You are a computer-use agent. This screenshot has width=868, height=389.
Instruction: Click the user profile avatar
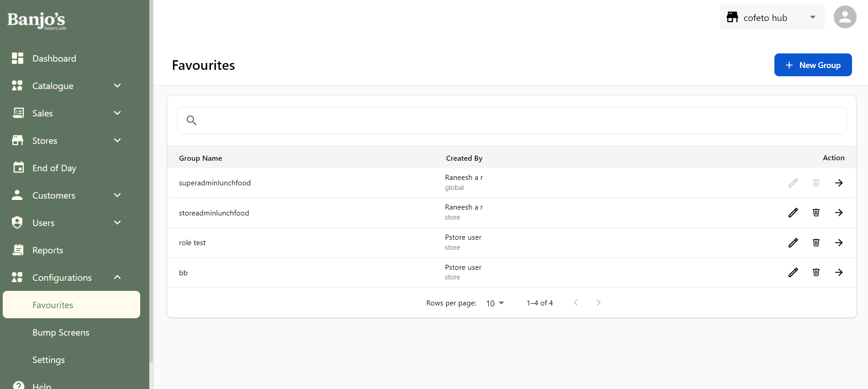[x=845, y=17]
